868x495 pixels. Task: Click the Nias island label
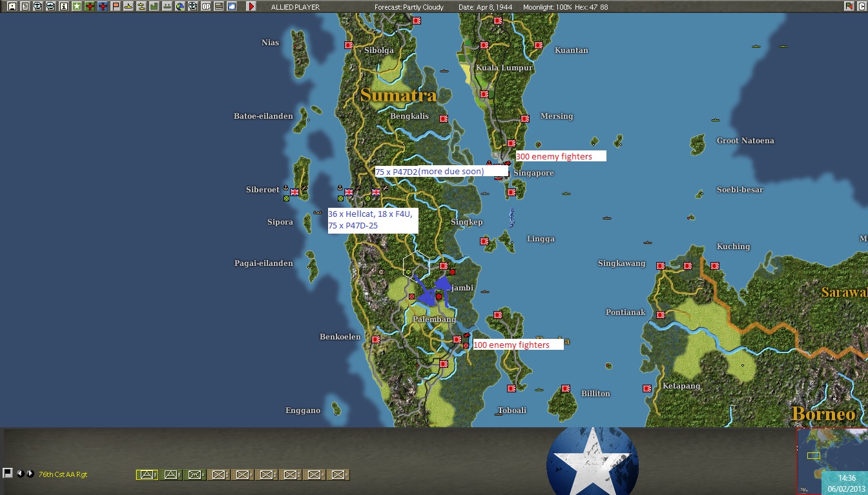(270, 43)
